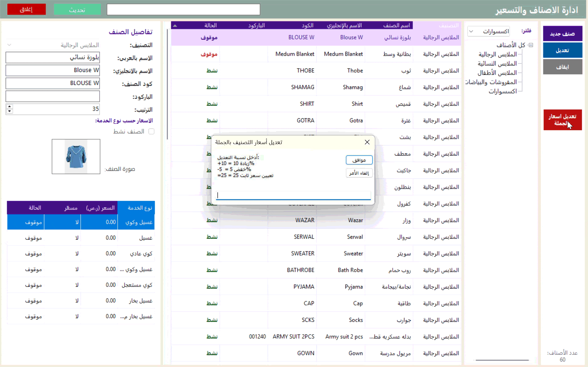Click the Arabic name field بلوزة نسائي

click(x=53, y=58)
